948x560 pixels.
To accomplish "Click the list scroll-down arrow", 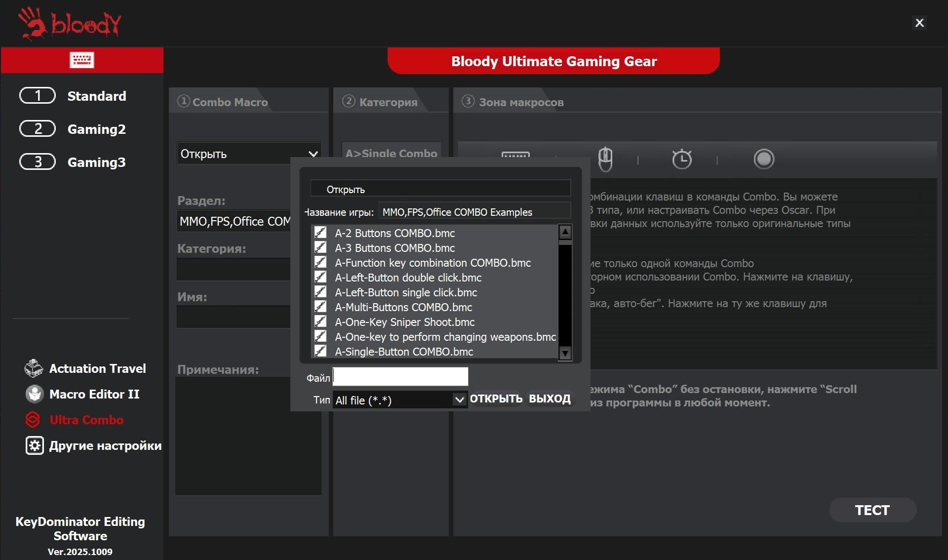I will click(565, 353).
